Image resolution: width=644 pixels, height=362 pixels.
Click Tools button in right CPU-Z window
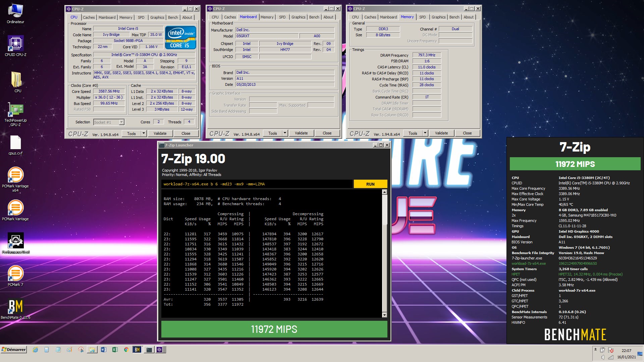(x=413, y=133)
